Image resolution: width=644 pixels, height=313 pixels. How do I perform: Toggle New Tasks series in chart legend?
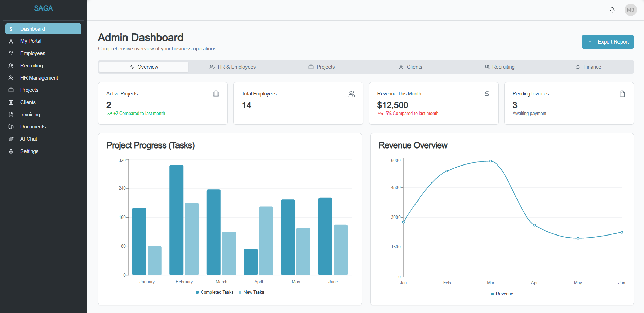[x=251, y=292]
